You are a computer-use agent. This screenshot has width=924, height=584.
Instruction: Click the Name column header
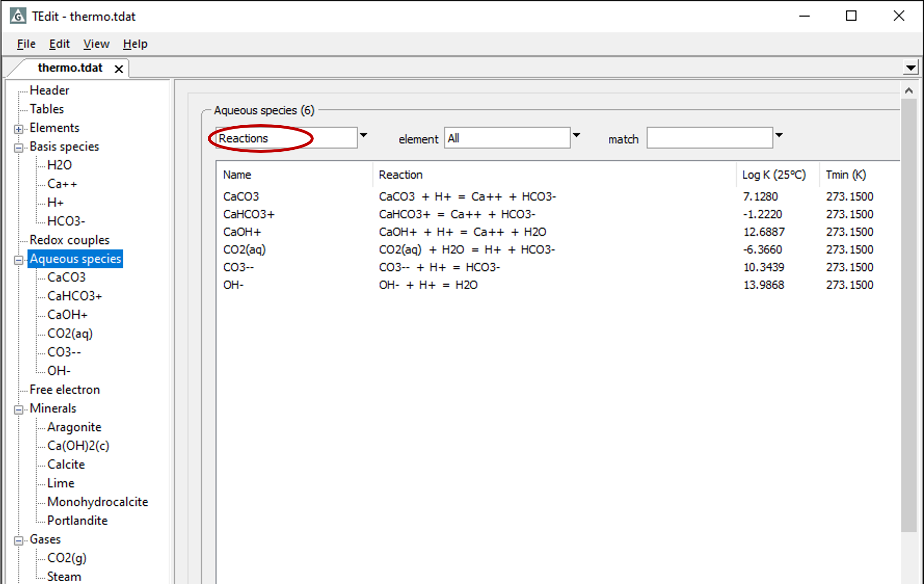tap(237, 175)
